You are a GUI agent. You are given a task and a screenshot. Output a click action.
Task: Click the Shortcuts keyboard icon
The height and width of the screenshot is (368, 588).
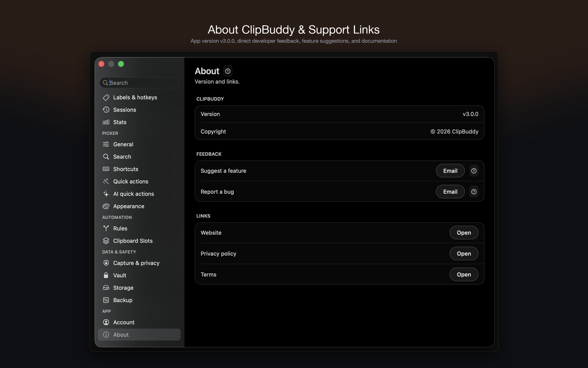coord(106,169)
